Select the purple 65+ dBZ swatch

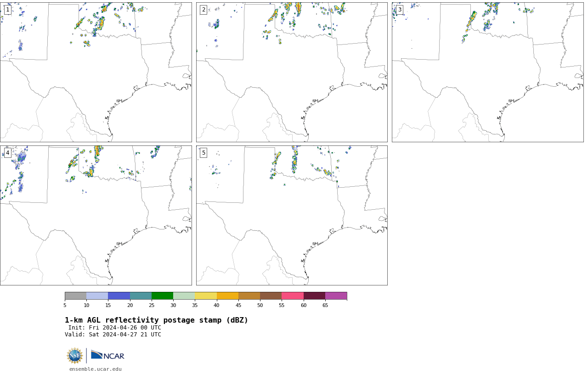[x=336, y=296]
